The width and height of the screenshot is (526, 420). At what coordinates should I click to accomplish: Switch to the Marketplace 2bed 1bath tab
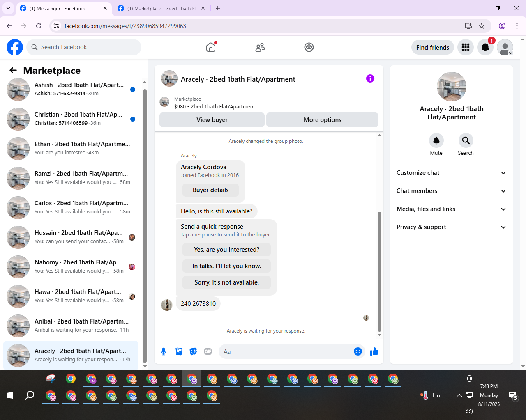click(161, 8)
